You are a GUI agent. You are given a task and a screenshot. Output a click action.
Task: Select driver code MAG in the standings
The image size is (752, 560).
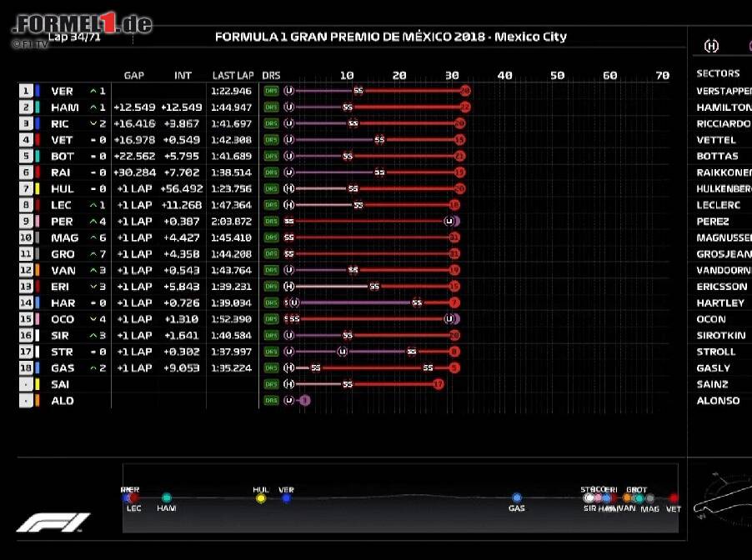[x=65, y=237]
